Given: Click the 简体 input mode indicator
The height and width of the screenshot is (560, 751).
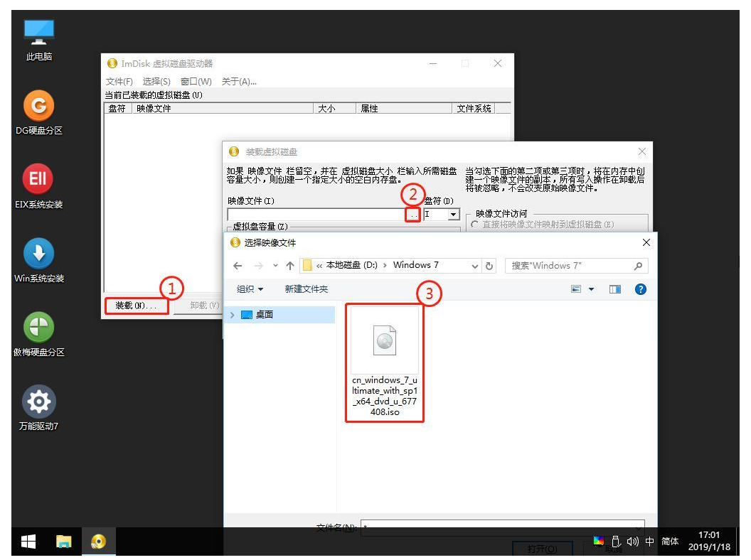Looking at the screenshot, I should pyautogui.click(x=670, y=542).
